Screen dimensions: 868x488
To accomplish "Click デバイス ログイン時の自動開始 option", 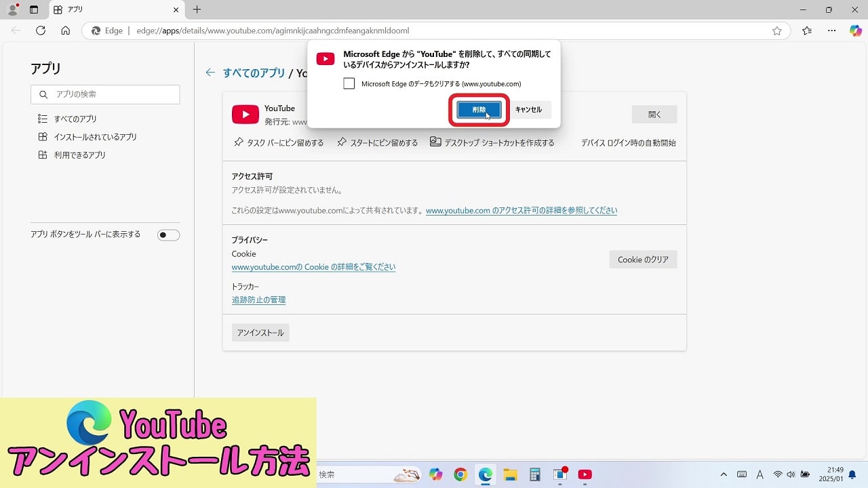I will pyautogui.click(x=629, y=143).
